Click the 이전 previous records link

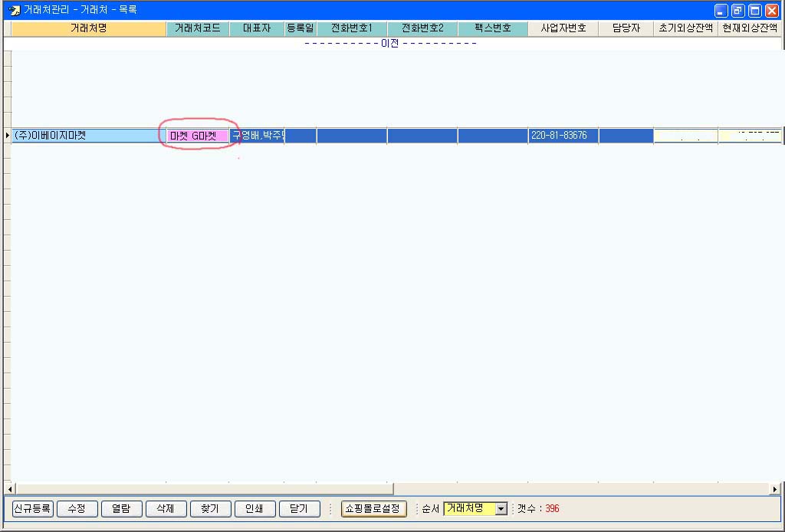pos(390,43)
